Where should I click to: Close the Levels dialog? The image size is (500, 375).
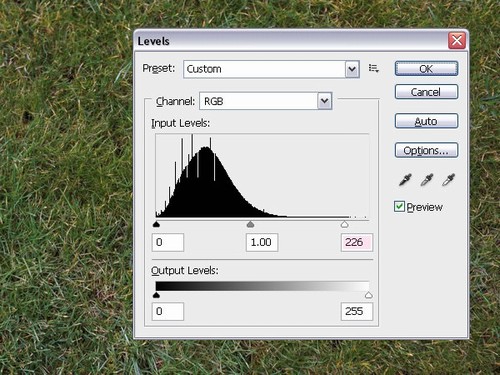point(457,41)
